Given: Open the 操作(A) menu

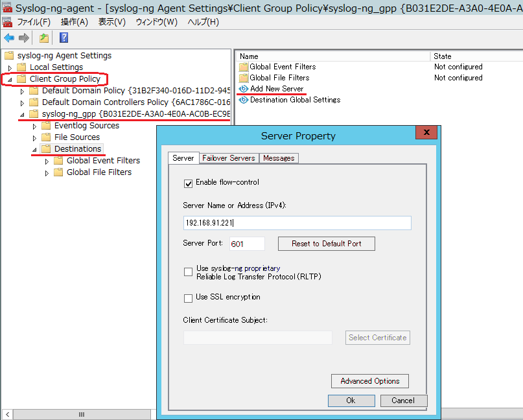Looking at the screenshot, I should click(x=75, y=22).
